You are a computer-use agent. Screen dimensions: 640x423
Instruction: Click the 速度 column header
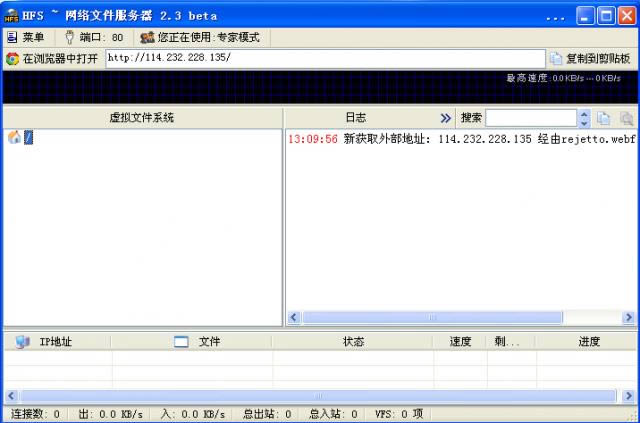coord(460,342)
